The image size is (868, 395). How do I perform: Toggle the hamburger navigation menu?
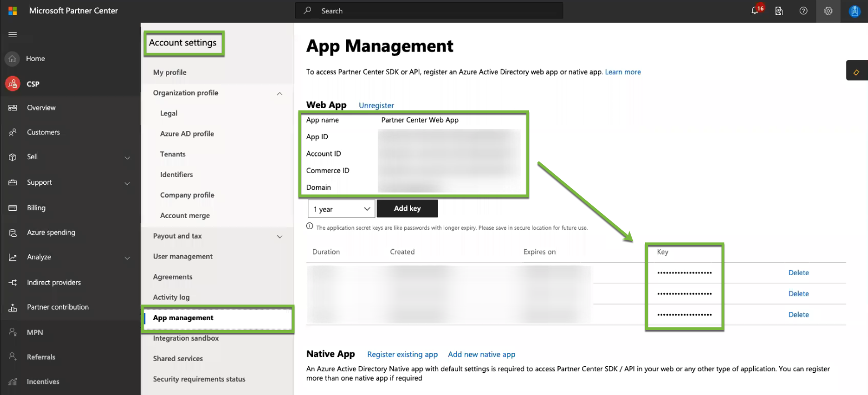pos(12,34)
